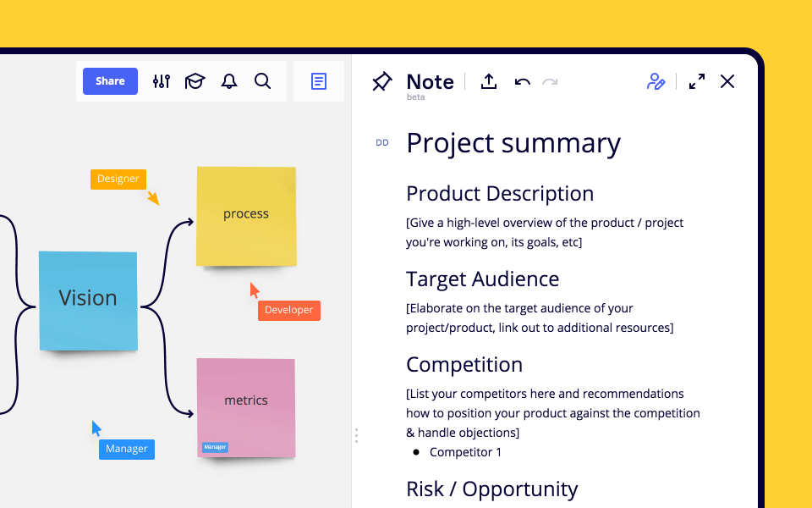Viewport: 812px width, 508px height.
Task: Click the blue Share button
Action: 110,81
